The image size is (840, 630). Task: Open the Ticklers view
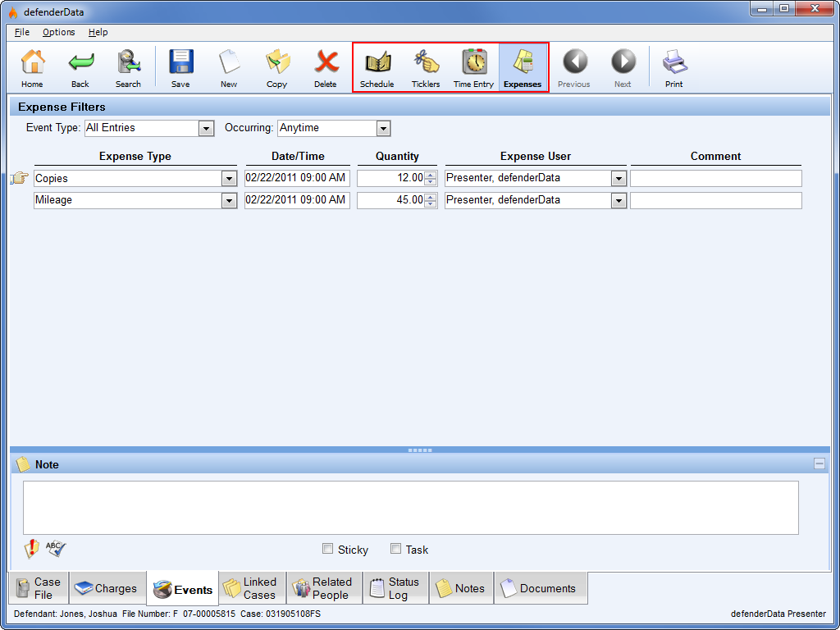click(426, 68)
